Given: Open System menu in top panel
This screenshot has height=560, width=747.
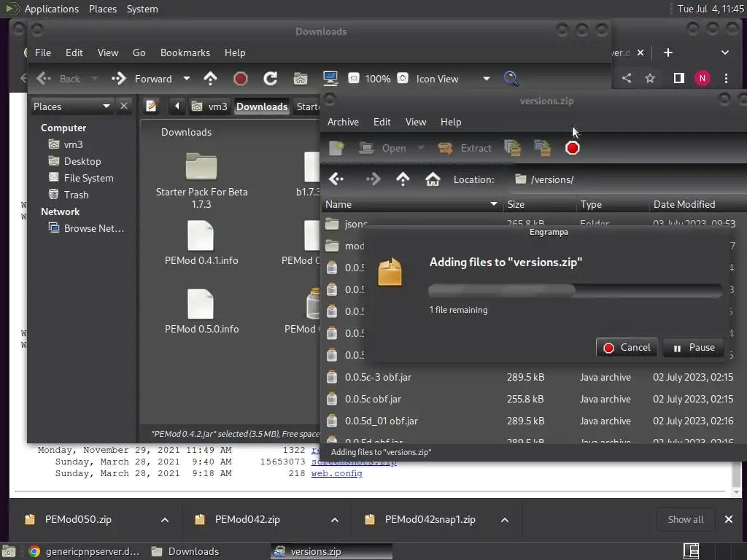Looking at the screenshot, I should 142,9.
